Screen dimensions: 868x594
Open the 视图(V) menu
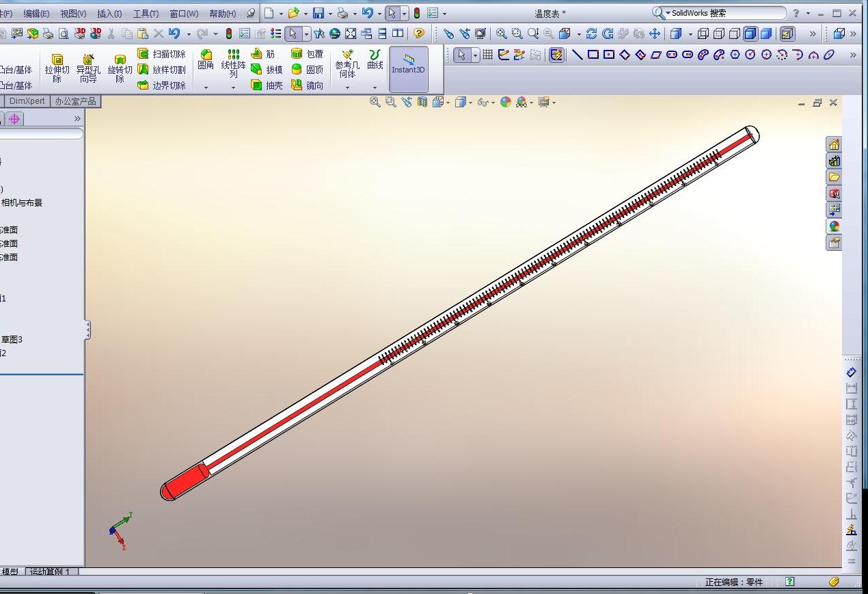click(x=73, y=14)
